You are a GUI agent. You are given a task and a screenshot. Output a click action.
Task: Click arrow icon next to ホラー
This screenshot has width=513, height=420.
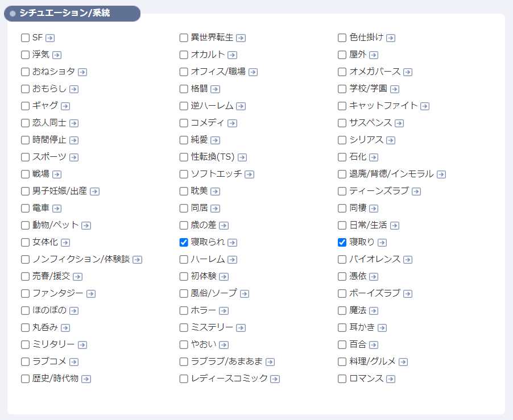pos(224,311)
